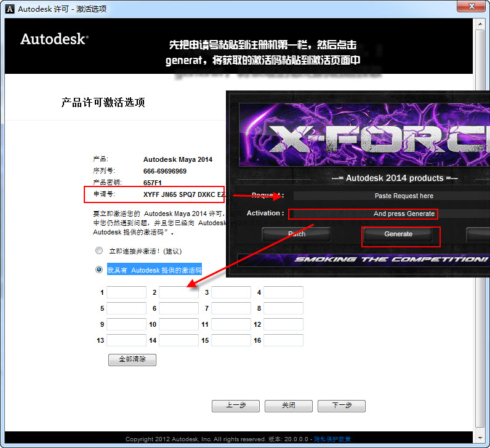Click activation code field 10
Image resolution: width=490 pixels, height=448 pixels.
[x=179, y=324]
